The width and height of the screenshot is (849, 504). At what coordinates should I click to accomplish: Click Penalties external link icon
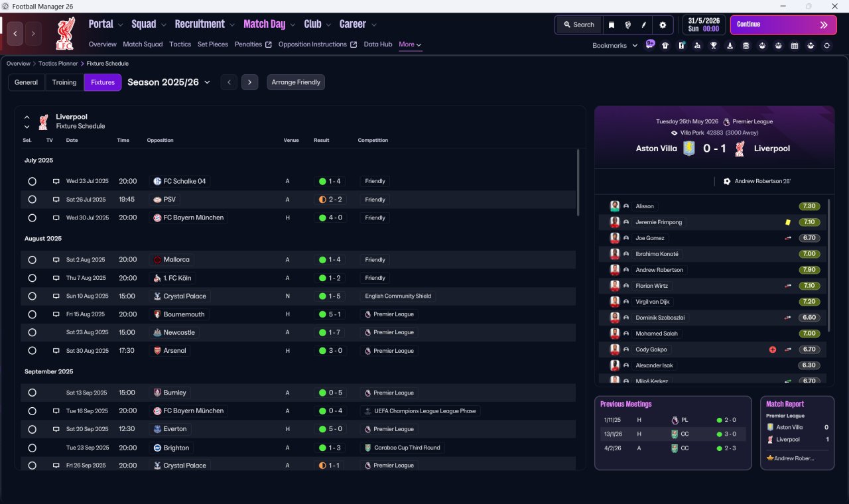tap(268, 44)
